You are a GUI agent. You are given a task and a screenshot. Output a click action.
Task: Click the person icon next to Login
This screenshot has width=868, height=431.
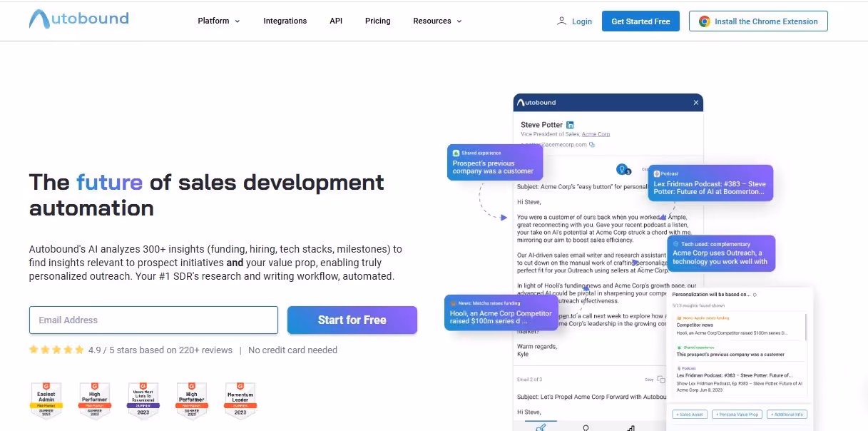pos(561,21)
